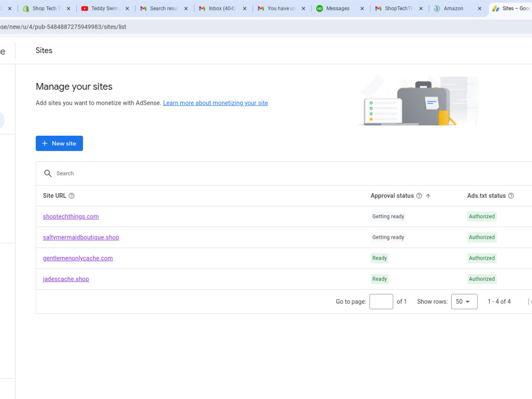Click the YouTube icon on Teddy Swims tab

pos(85,9)
